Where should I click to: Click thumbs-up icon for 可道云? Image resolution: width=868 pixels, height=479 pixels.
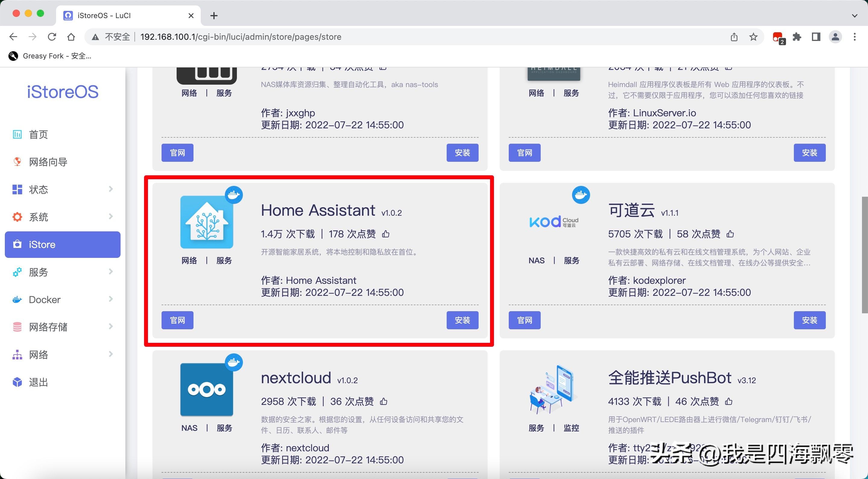tap(730, 234)
